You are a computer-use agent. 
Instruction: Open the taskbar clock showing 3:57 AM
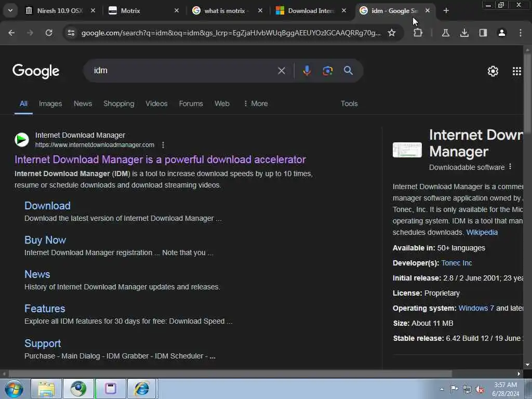point(506,389)
